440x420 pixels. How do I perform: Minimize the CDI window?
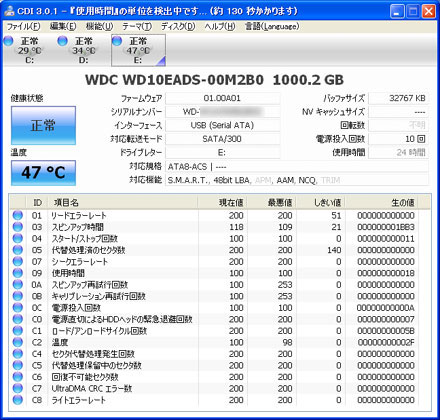[397, 11]
